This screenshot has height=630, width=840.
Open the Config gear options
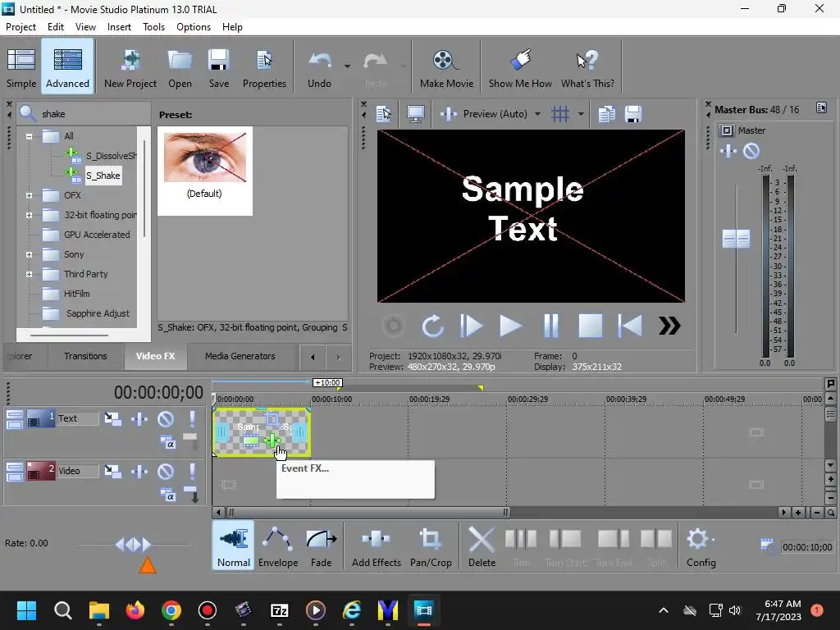point(701,546)
